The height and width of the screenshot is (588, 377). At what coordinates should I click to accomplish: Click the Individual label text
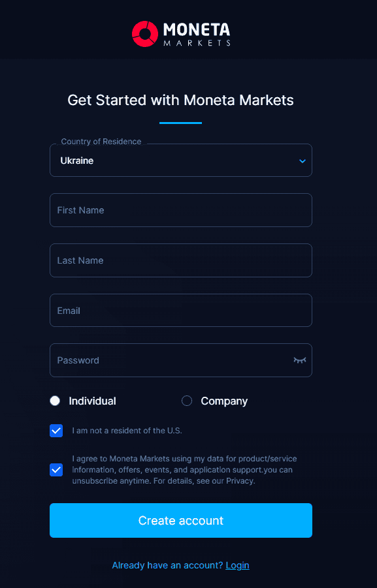tap(92, 401)
